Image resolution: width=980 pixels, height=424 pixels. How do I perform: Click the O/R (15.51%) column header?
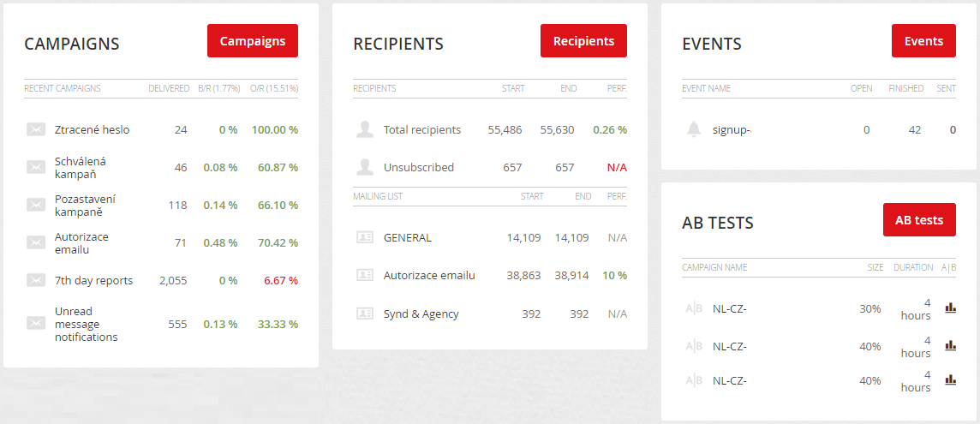(x=274, y=88)
